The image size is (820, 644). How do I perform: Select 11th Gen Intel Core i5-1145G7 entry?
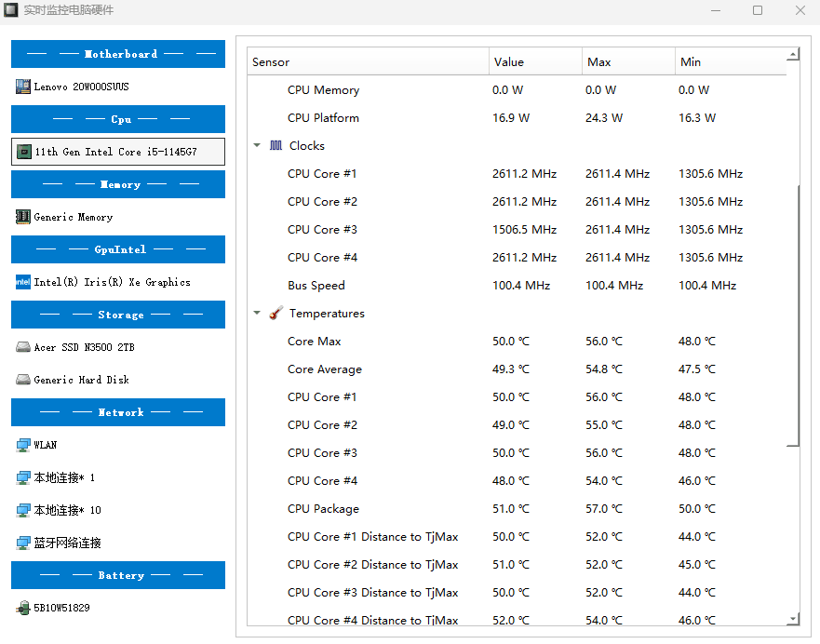coord(118,152)
